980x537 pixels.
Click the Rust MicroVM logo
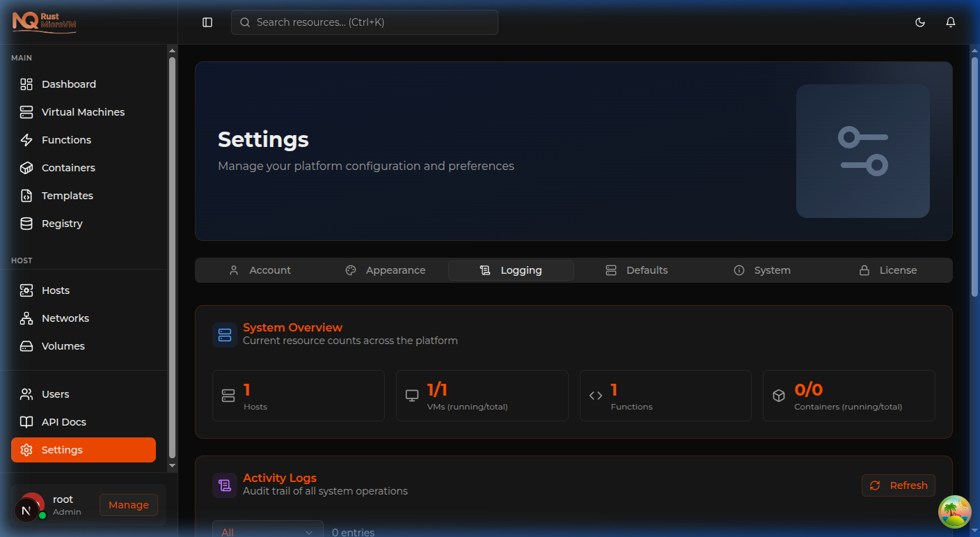click(x=45, y=22)
